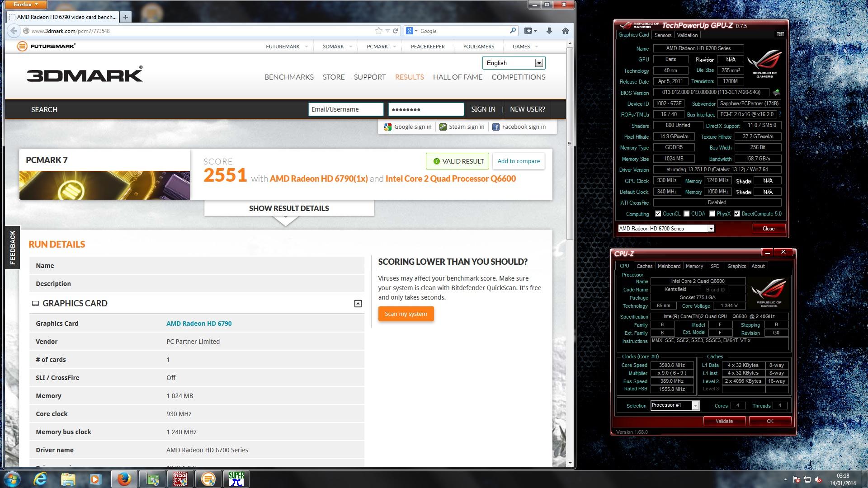Switch to the ROG CPU-Z taskbar button
The image size is (868, 488).
[x=180, y=479]
